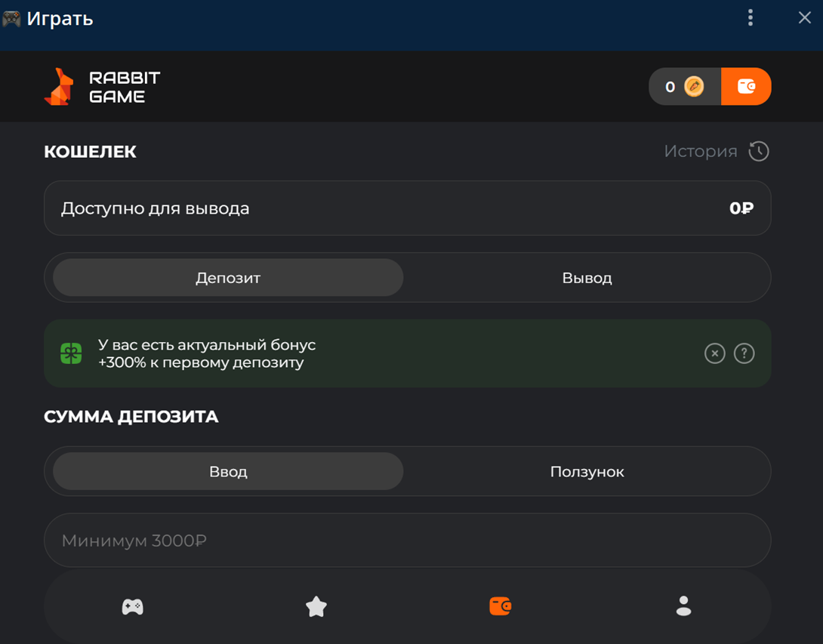Select the Депозит tab

coord(228,278)
